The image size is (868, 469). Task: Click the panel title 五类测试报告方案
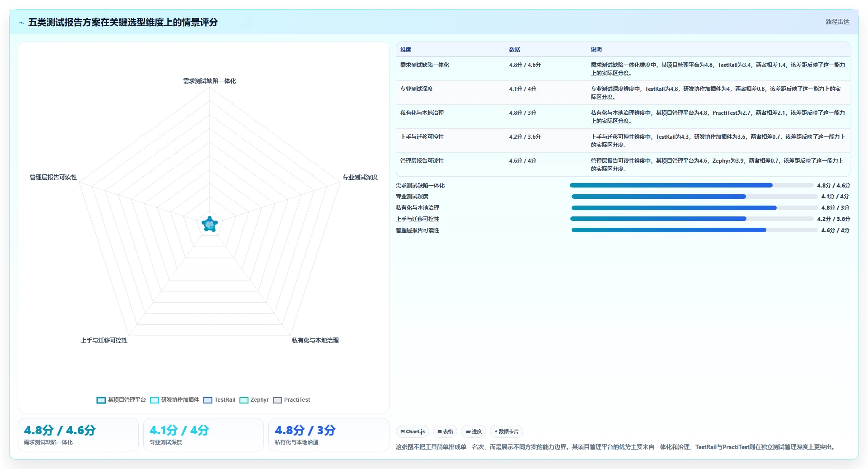point(123,22)
